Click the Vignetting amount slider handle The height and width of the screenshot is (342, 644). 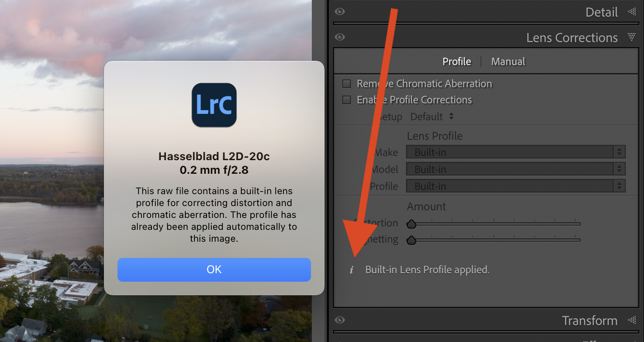(x=411, y=240)
